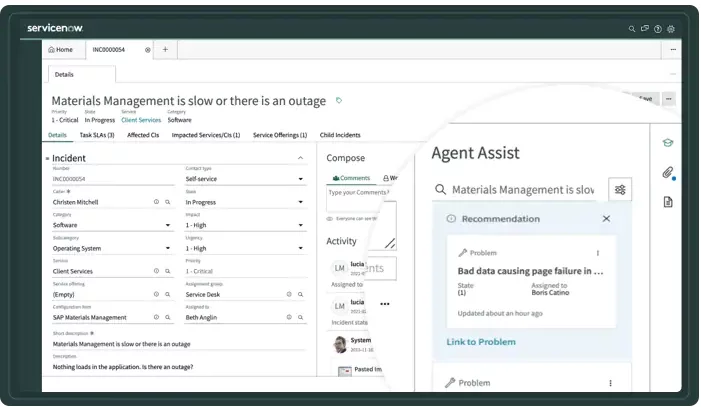This screenshot has height=407, width=701.
Task: Look up Assigned to with magnifier
Action: click(x=300, y=317)
